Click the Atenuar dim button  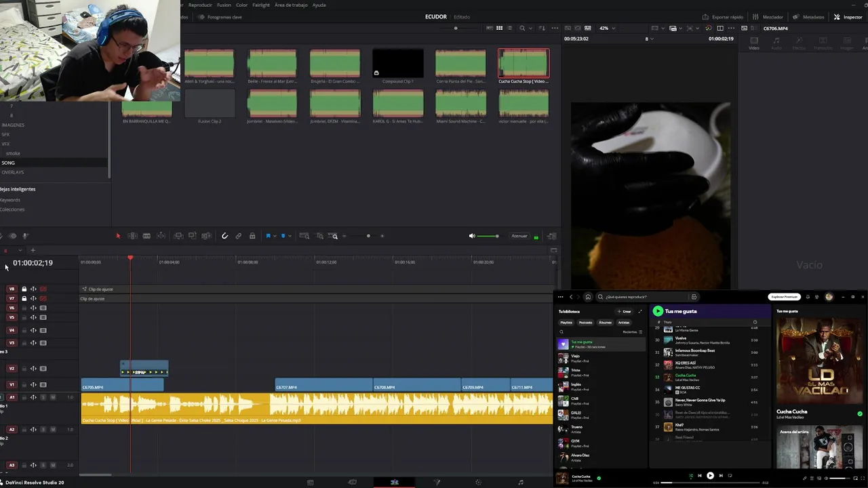point(519,236)
